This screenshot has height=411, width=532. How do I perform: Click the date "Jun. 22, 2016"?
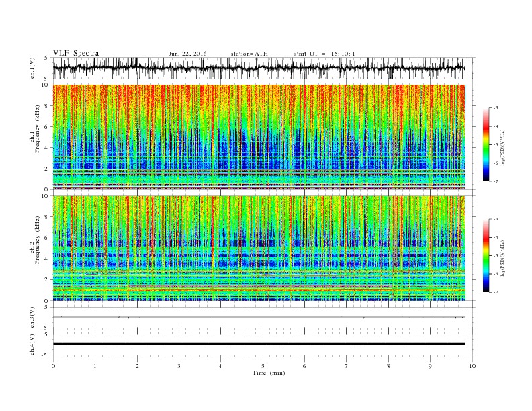187,54
